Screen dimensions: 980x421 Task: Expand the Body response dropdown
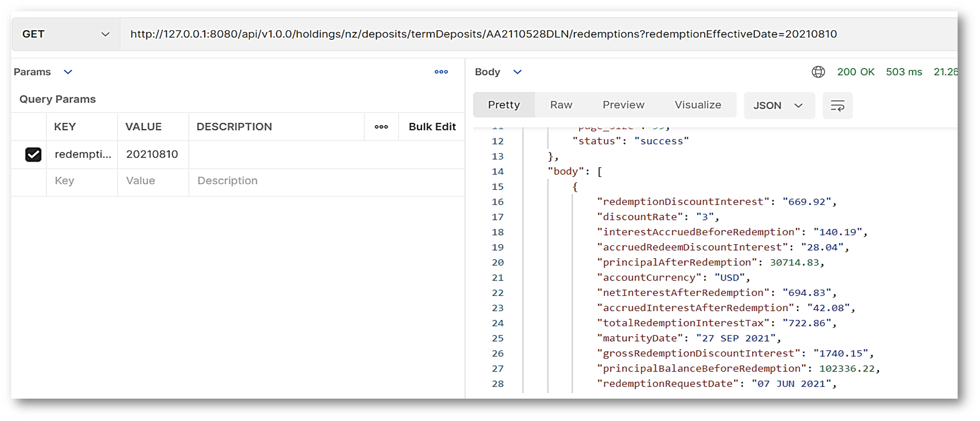coord(517,72)
